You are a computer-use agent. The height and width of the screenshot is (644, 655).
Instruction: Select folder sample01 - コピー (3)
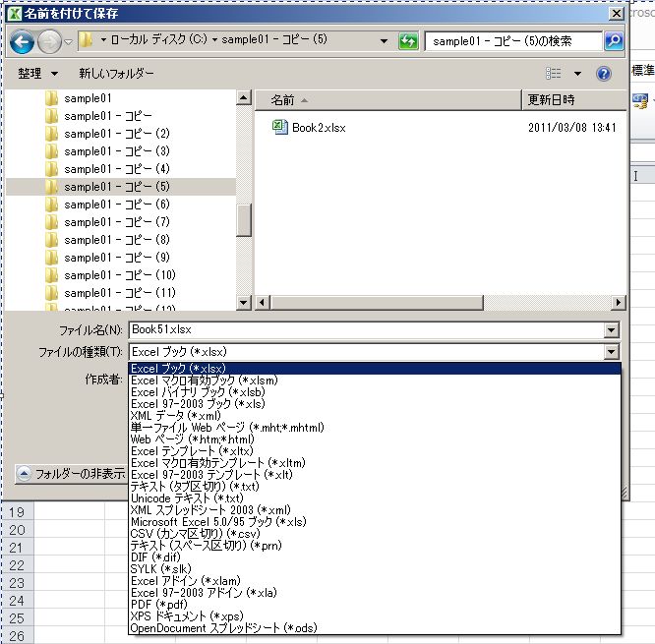click(117, 151)
